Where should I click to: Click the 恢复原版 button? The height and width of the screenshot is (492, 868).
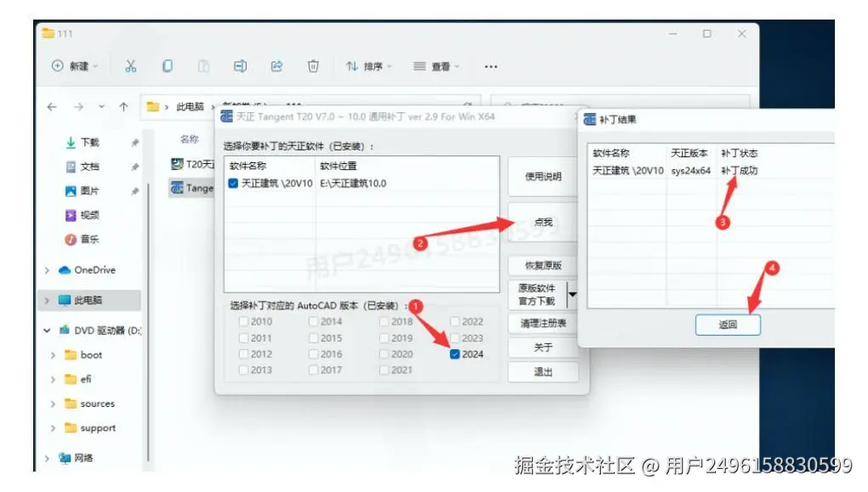542,266
